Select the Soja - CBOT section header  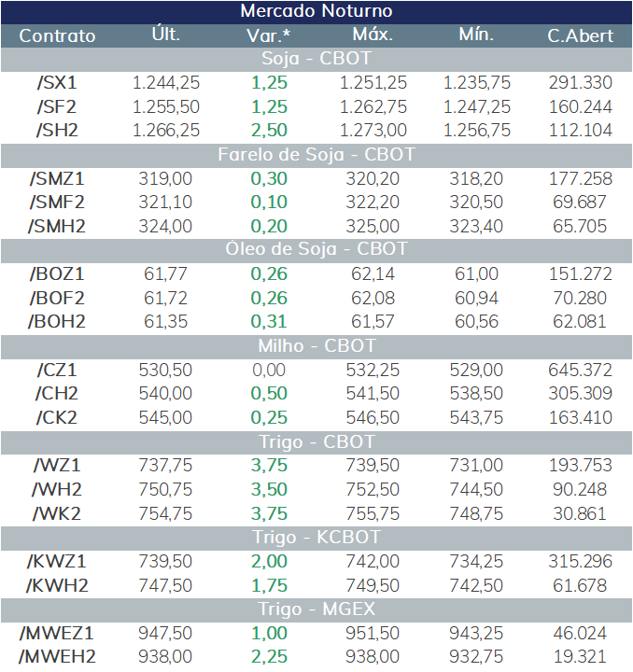click(316, 59)
